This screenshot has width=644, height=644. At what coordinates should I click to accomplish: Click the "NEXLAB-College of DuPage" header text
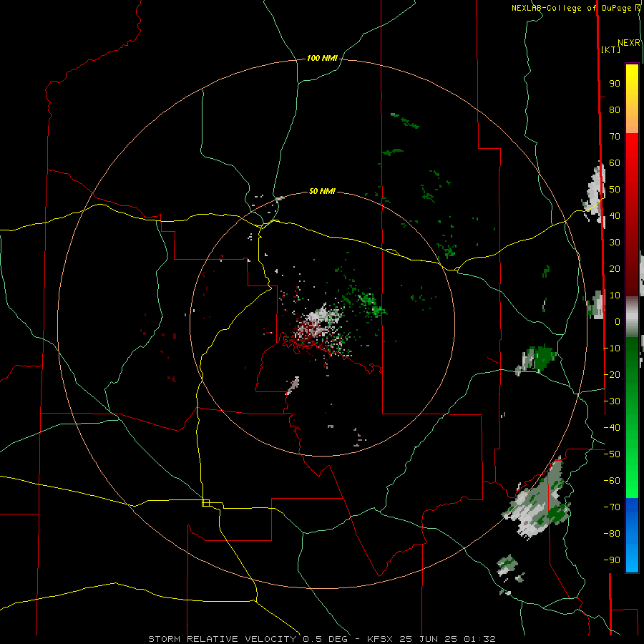(571, 8)
